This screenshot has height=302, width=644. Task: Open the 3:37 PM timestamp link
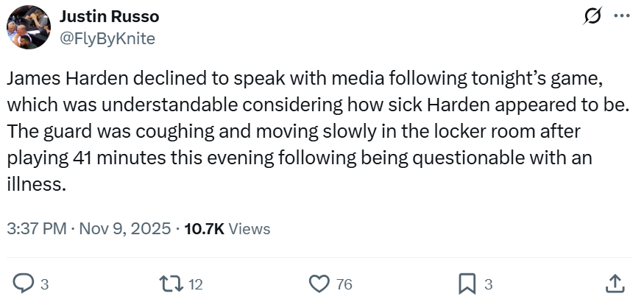click(x=36, y=229)
